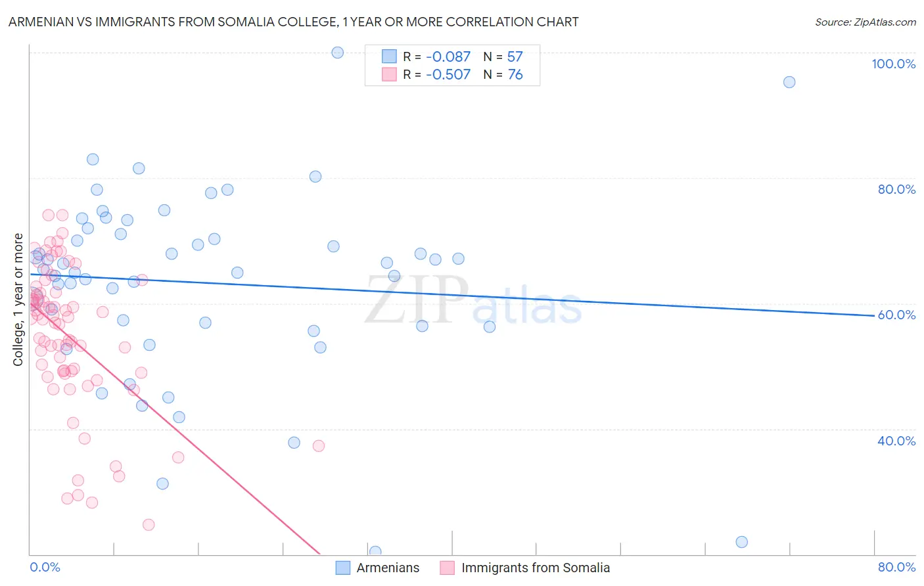Screen dimensions: 924x586
Task: Click the 100.0% y-axis label
Action: click(894, 64)
